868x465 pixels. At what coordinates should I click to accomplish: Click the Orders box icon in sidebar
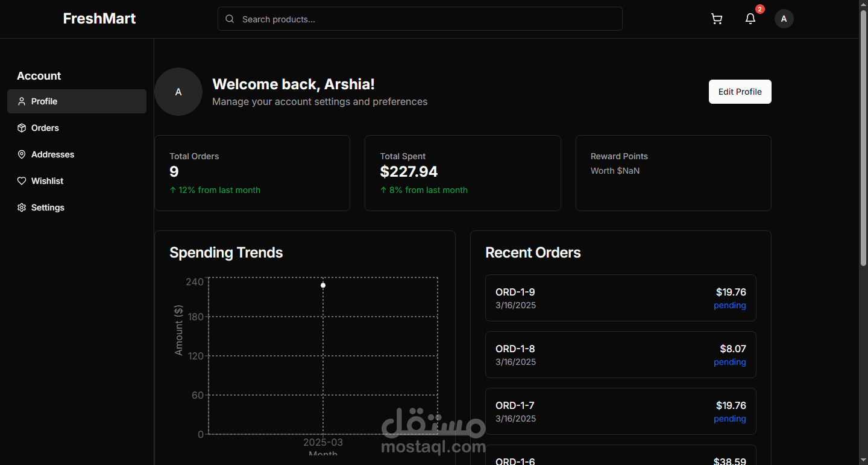tap(22, 128)
